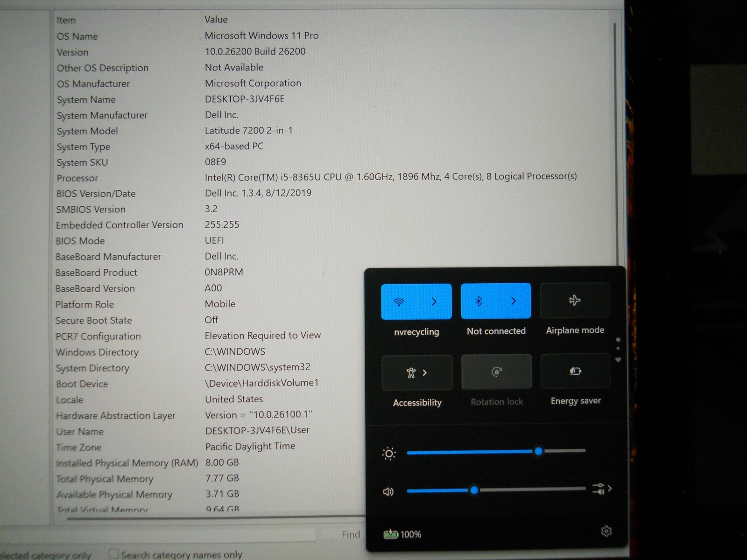Select the OS Manufacturer row
The width and height of the screenshot is (747, 560).
[x=93, y=84]
